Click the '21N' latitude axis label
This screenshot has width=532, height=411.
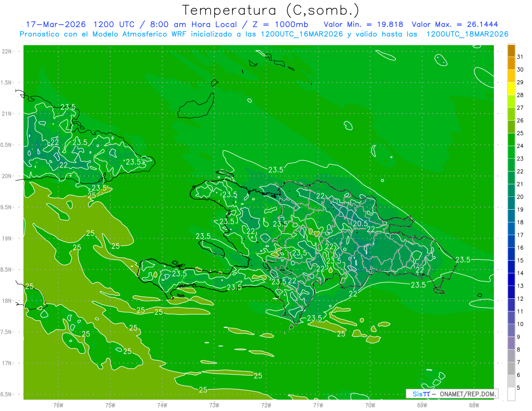[7, 114]
